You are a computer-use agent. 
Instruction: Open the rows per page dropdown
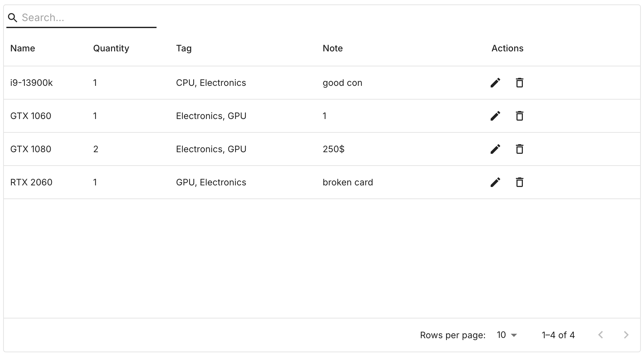(507, 335)
